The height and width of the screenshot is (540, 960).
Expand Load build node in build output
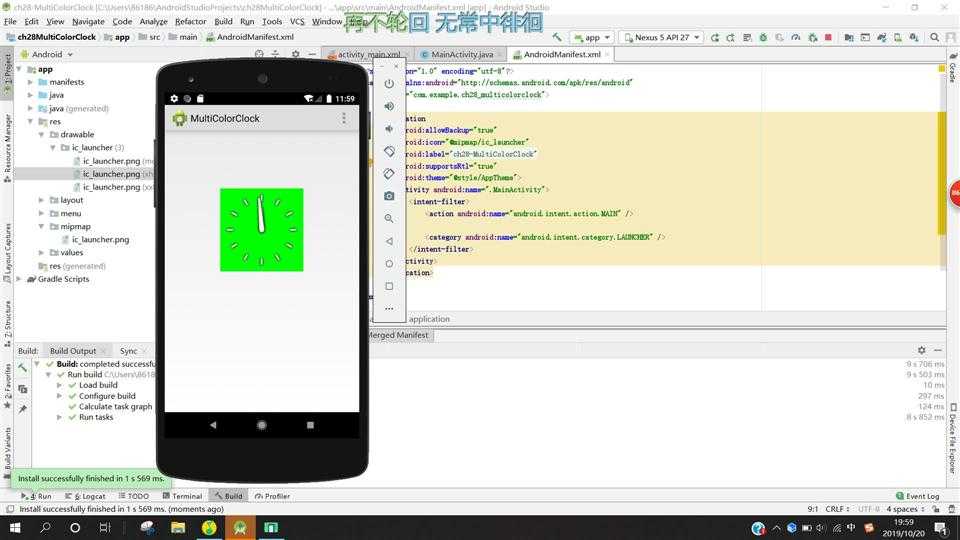click(x=59, y=385)
